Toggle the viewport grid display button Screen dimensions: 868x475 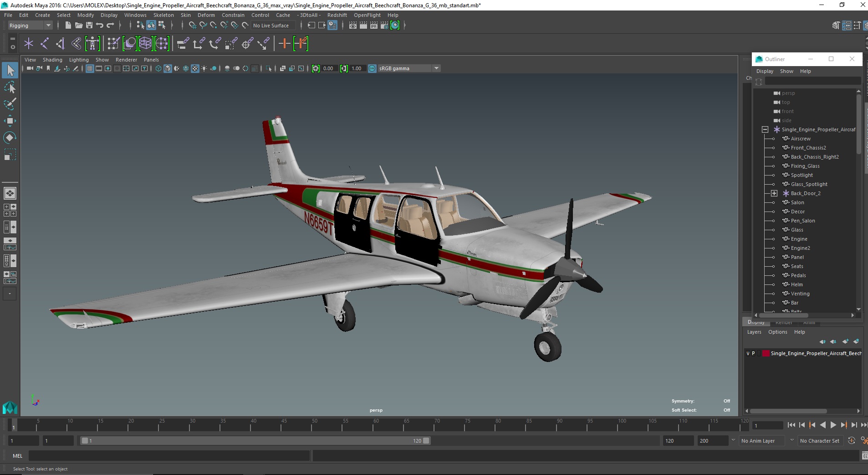coord(90,68)
